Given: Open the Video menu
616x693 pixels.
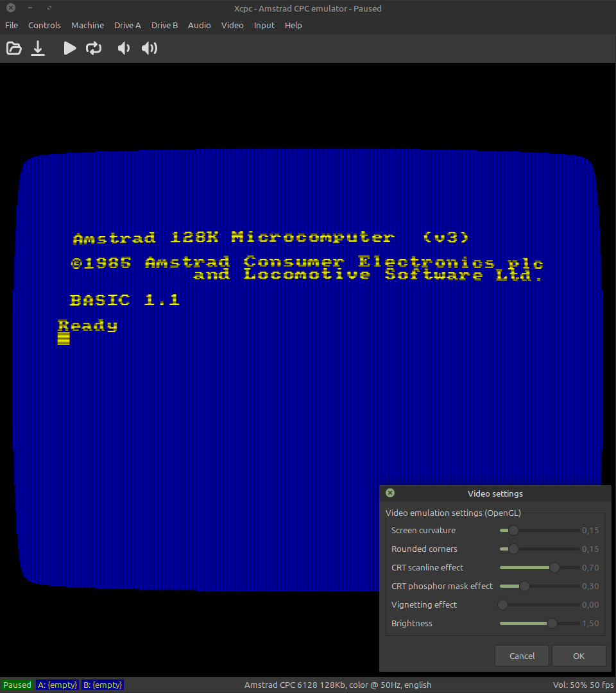Looking at the screenshot, I should click(x=232, y=25).
